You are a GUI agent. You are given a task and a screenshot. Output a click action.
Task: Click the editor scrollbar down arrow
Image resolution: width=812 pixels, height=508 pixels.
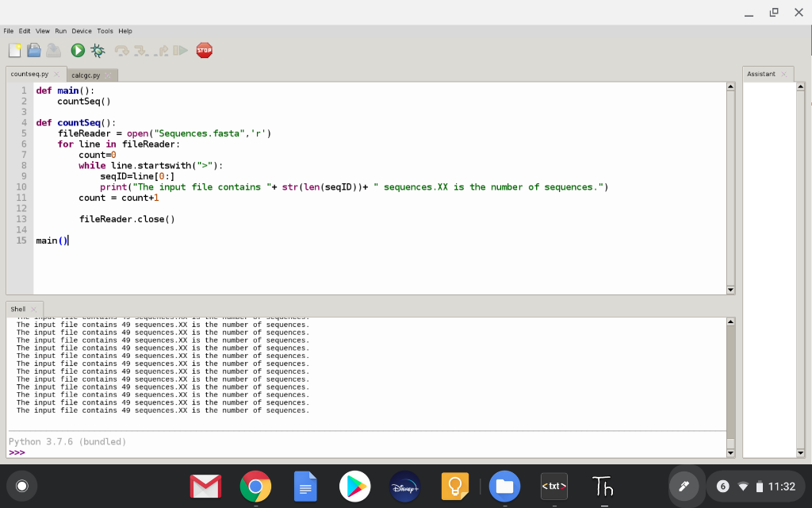[730, 290]
